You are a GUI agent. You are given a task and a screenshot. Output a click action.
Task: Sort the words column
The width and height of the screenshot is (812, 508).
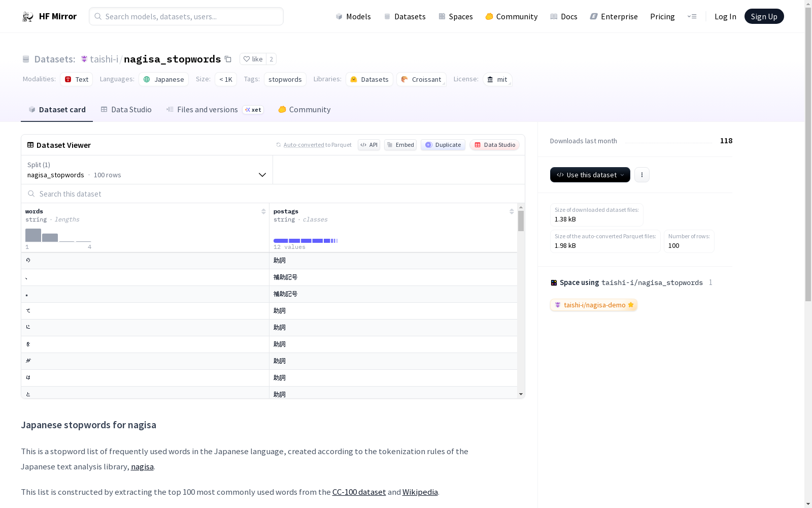coord(263,211)
